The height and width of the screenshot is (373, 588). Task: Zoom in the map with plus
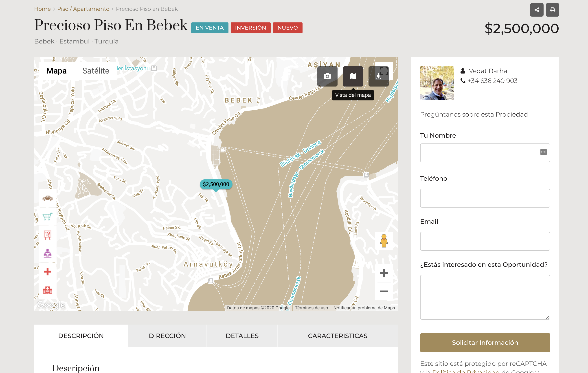(x=384, y=273)
